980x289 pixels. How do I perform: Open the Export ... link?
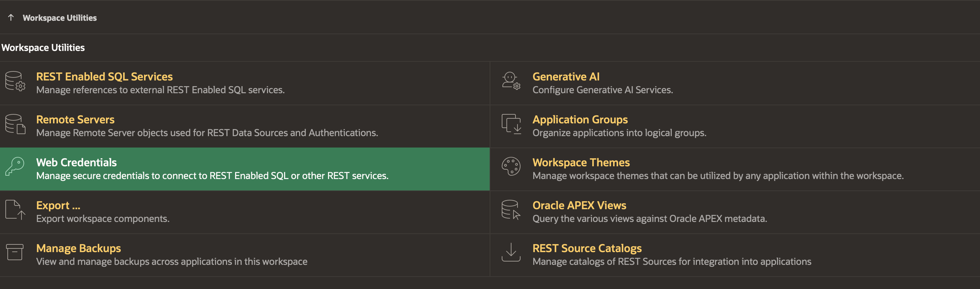point(58,205)
